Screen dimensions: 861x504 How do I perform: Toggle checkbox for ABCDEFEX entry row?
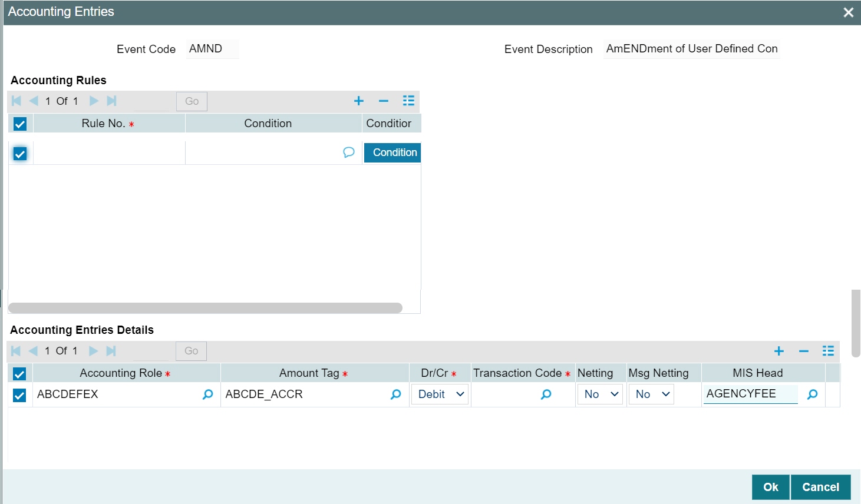pos(19,395)
